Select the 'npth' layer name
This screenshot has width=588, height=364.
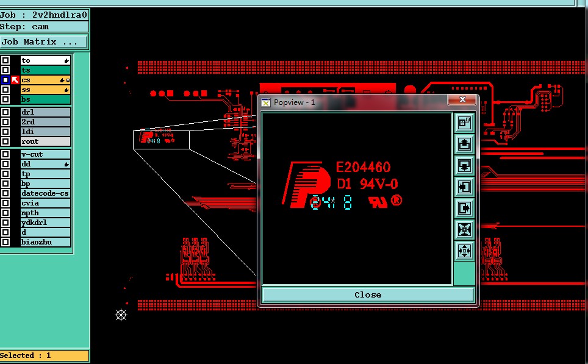[45, 213]
